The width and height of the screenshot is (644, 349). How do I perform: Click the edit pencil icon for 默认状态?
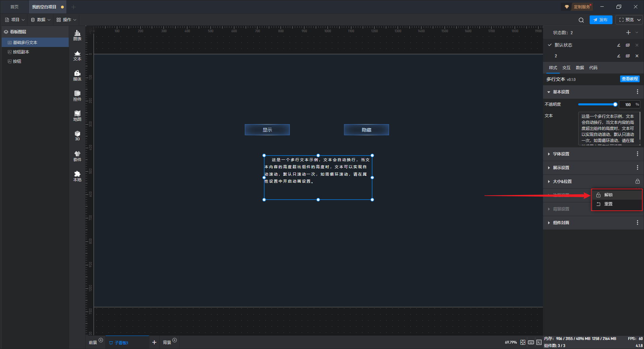[619, 45]
